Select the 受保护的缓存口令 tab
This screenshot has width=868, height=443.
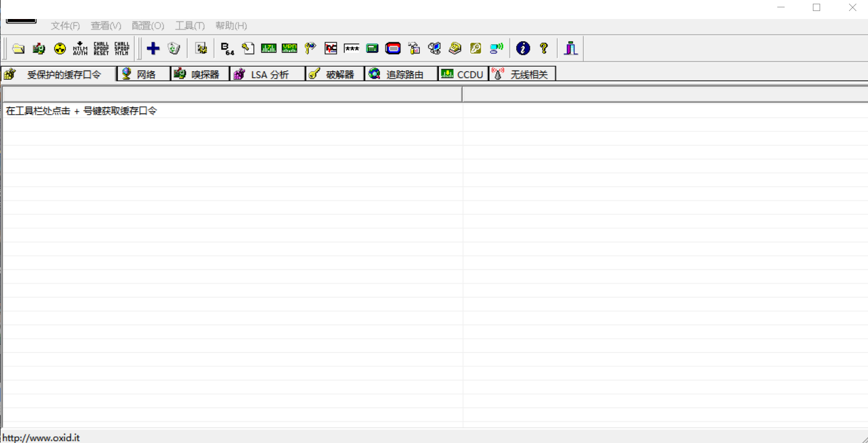(59, 74)
